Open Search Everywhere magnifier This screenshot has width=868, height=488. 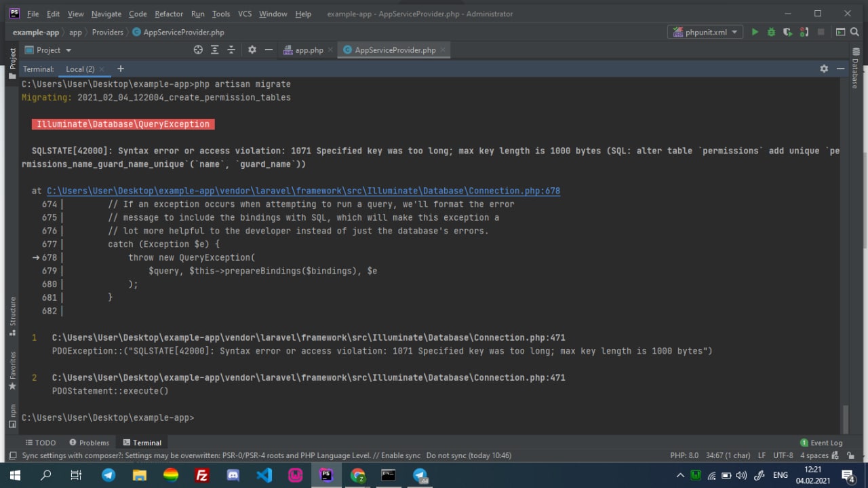click(854, 32)
